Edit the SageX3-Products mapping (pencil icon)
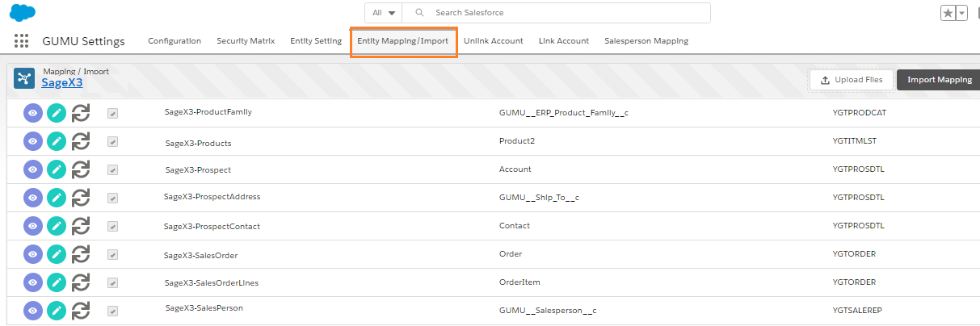980x326 pixels. pos(56,141)
